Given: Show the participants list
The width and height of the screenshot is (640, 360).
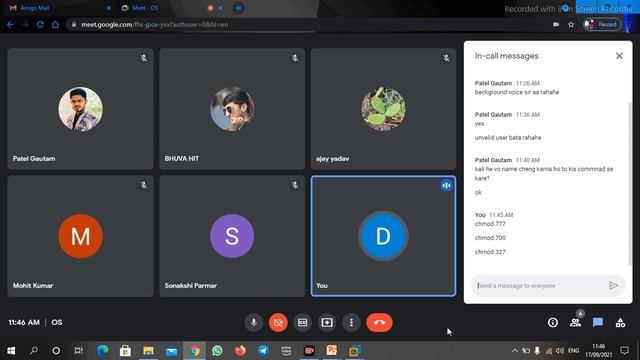Looking at the screenshot, I should click(576, 322).
